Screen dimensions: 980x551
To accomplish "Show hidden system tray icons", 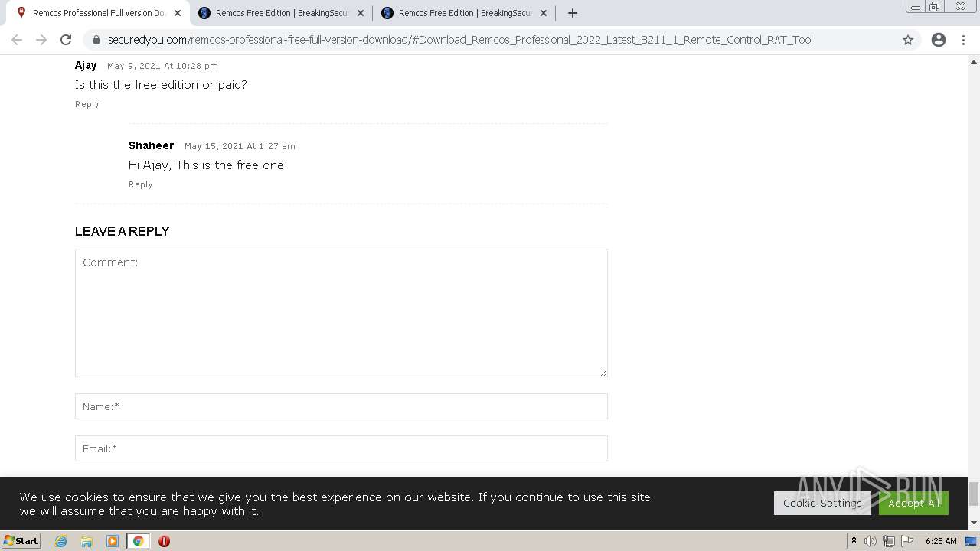I will (x=854, y=541).
